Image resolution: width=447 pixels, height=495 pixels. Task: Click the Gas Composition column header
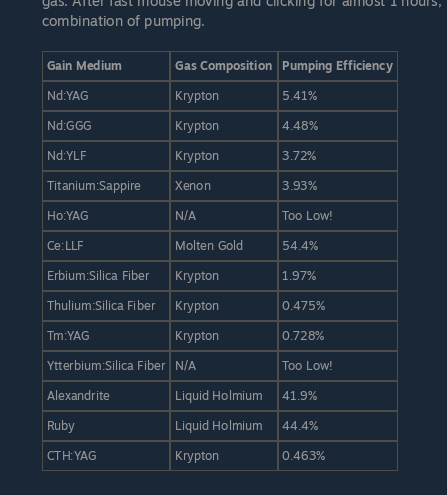coord(224,66)
